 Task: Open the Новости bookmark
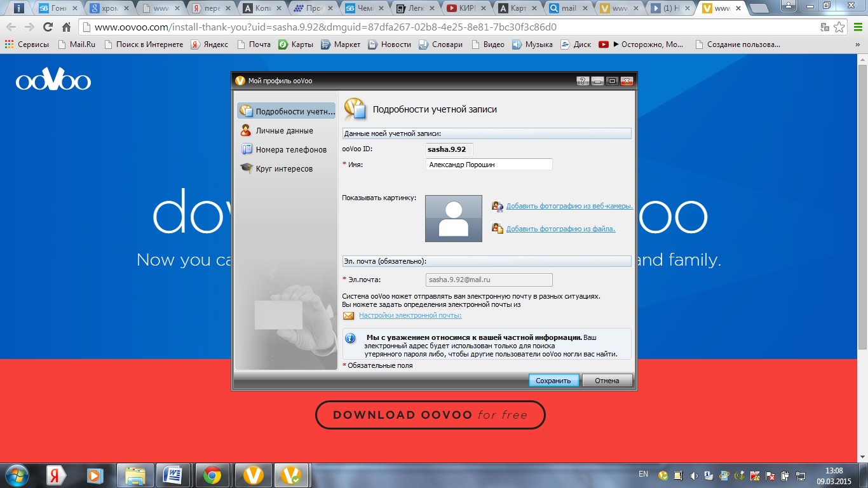(390, 44)
